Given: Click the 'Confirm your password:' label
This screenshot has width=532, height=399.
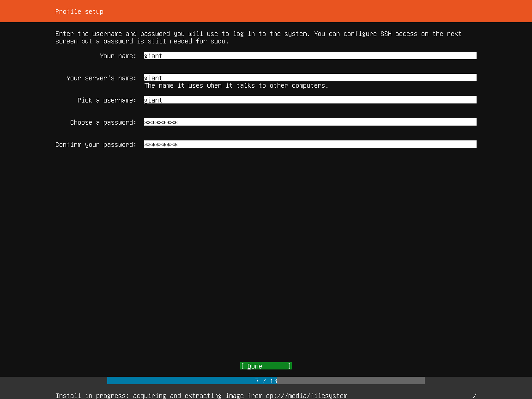Looking at the screenshot, I should (96, 145).
